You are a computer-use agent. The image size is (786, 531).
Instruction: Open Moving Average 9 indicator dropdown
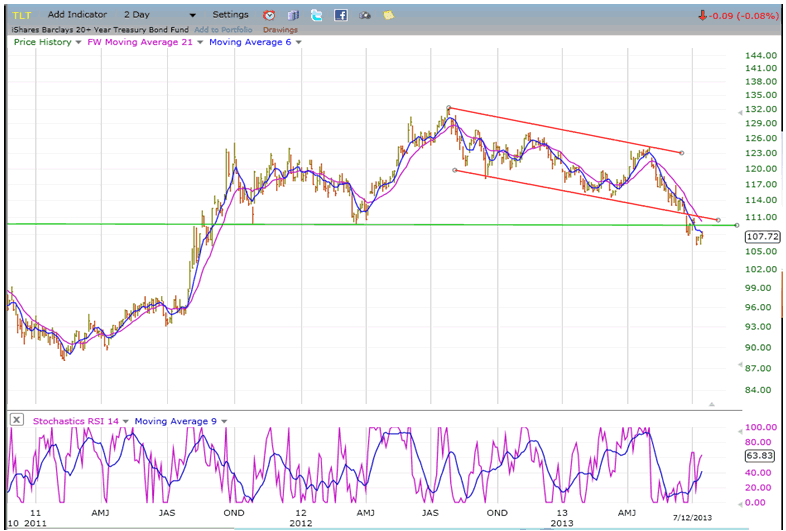[224, 421]
